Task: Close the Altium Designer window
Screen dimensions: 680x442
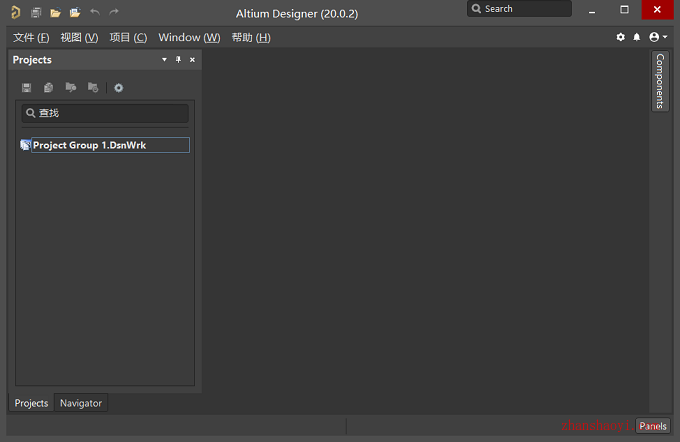Action: click(657, 10)
